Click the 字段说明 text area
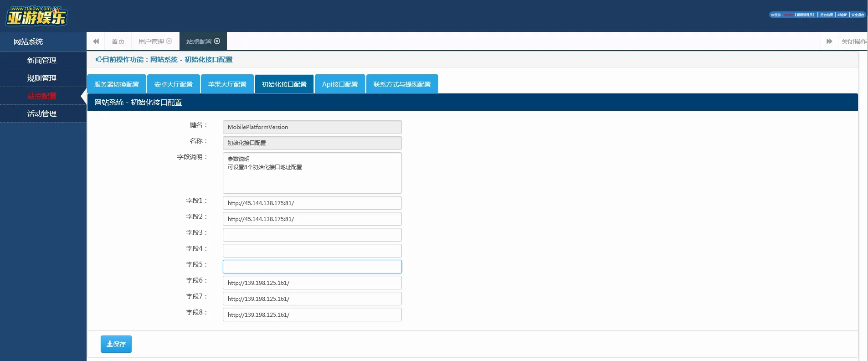This screenshot has width=868, height=361. point(312,173)
